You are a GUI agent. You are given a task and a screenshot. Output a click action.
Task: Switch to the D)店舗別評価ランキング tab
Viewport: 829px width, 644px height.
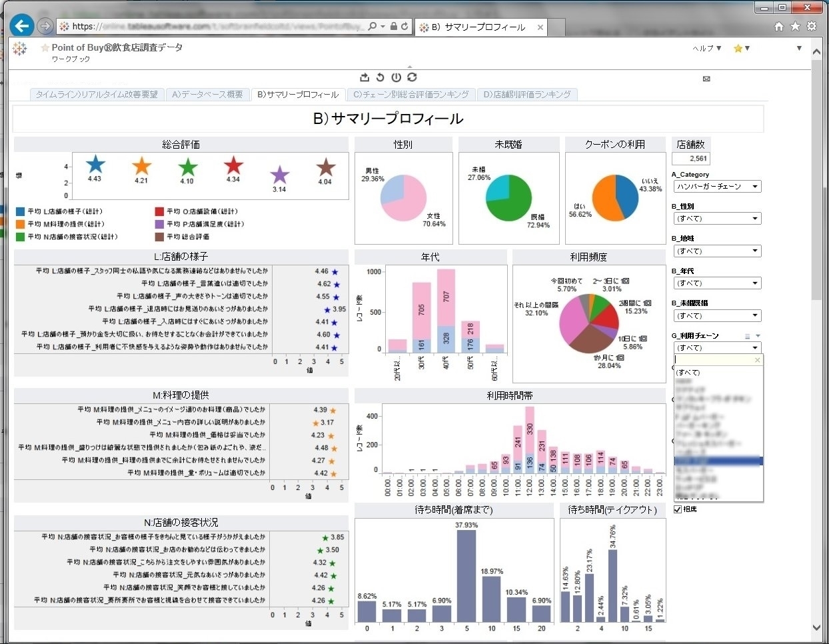[527, 95]
